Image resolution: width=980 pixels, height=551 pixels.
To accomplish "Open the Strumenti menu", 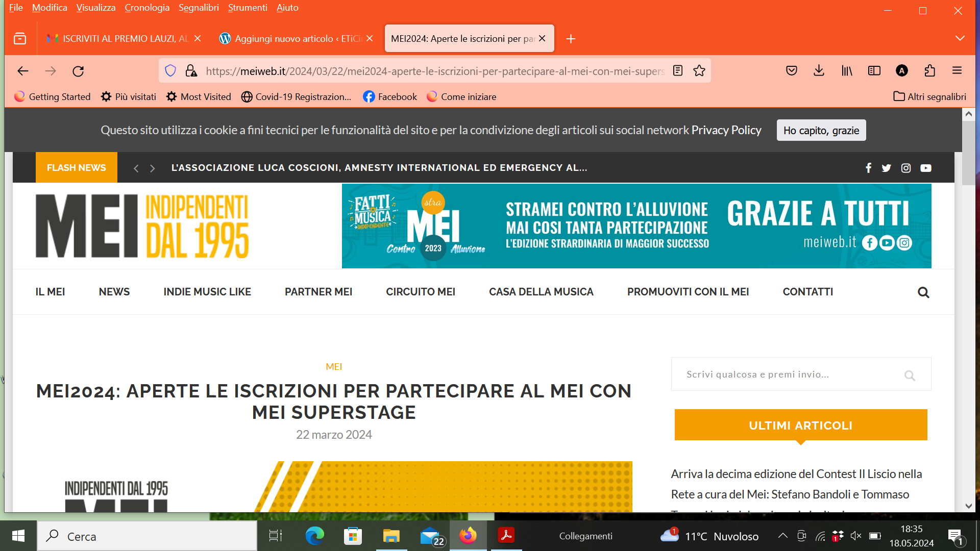I will (x=248, y=8).
